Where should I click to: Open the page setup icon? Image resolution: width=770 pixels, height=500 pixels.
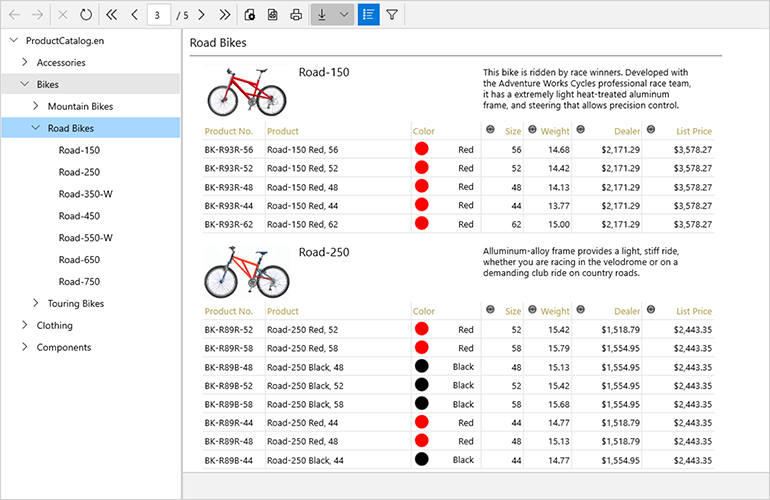click(x=273, y=15)
